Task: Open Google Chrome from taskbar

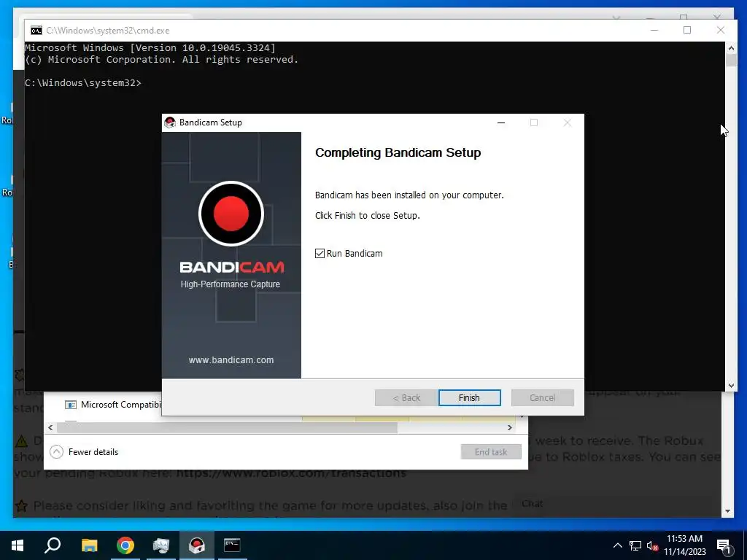Action: pos(125,545)
